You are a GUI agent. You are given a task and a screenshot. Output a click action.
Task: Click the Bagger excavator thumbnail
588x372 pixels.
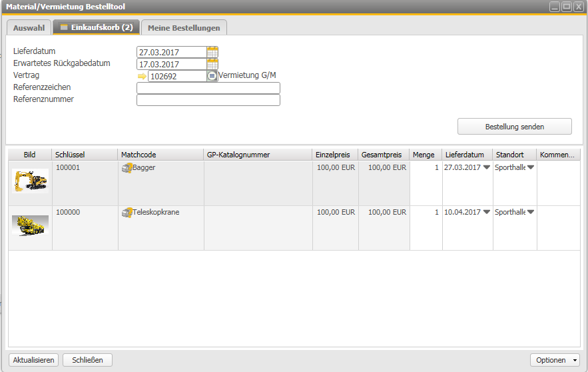(x=30, y=181)
